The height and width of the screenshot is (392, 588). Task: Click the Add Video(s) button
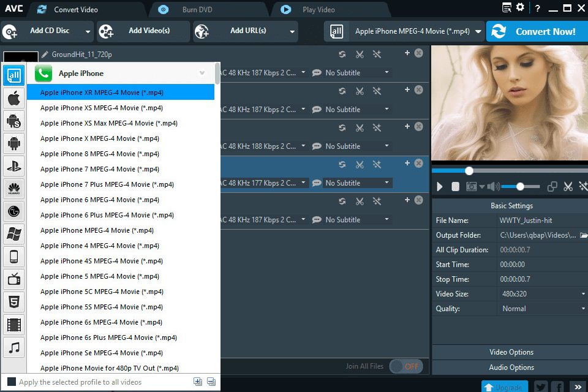tap(143, 31)
